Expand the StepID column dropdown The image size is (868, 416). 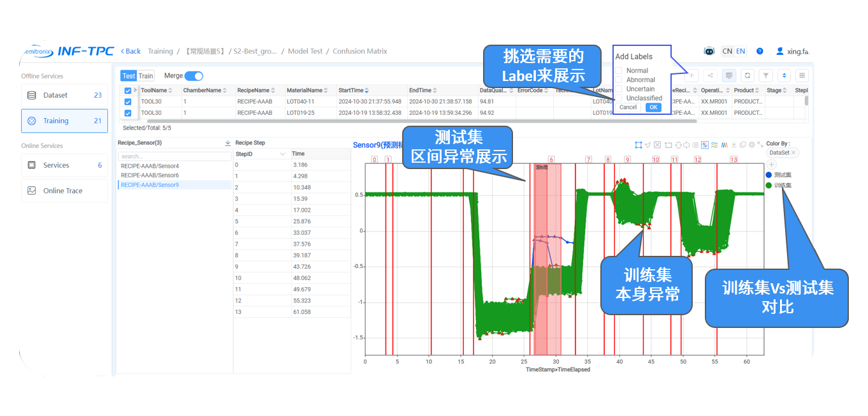coord(282,154)
